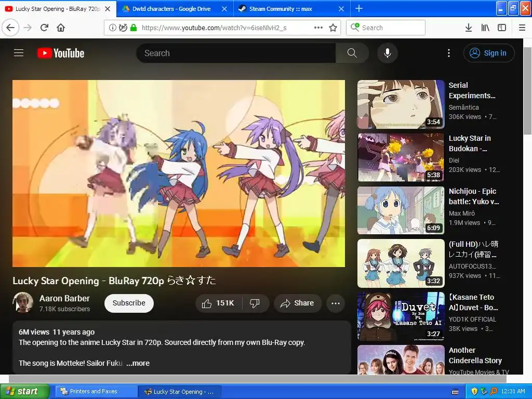Click the YouTube search magnifier button
Screen dimensions: 532x399
pos(352,53)
